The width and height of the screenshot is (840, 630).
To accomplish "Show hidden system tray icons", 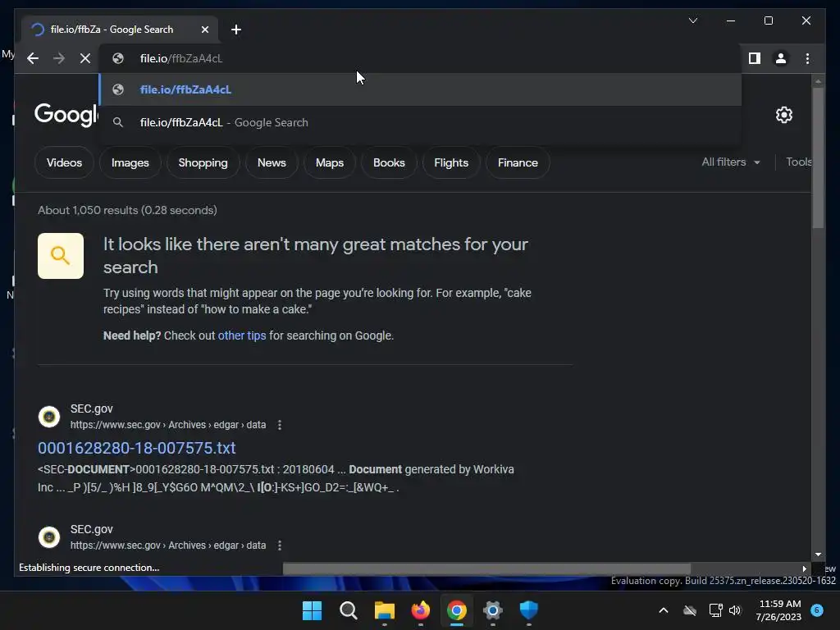I will [663, 610].
